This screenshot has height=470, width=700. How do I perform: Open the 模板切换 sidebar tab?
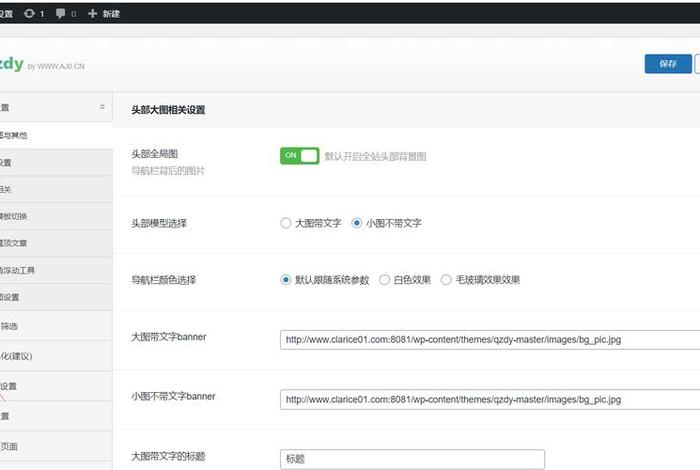coord(56,216)
